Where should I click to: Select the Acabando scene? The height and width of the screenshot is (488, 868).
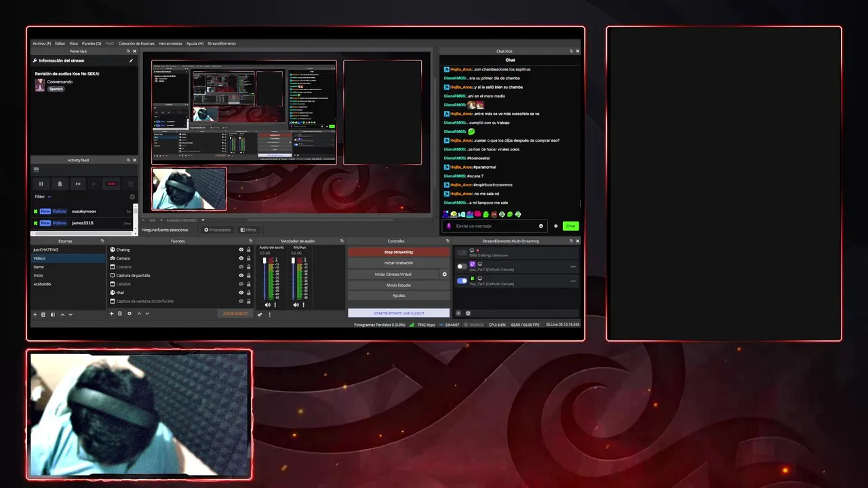(68, 284)
